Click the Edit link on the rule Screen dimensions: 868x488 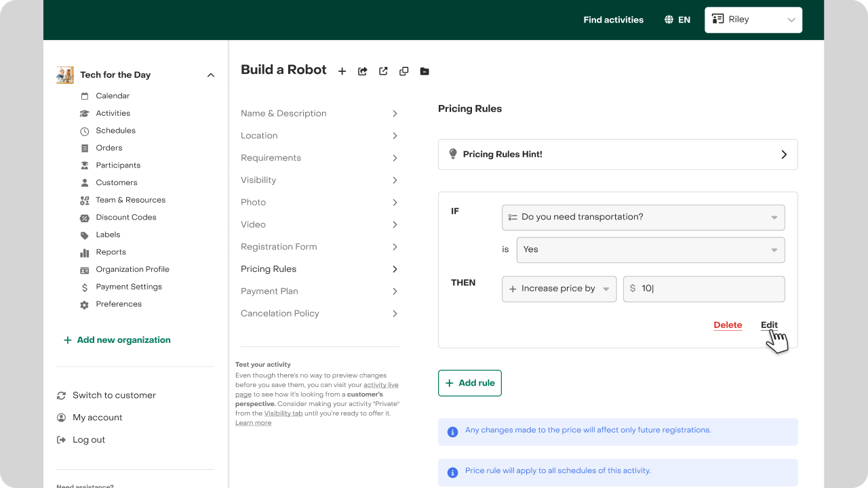point(769,325)
